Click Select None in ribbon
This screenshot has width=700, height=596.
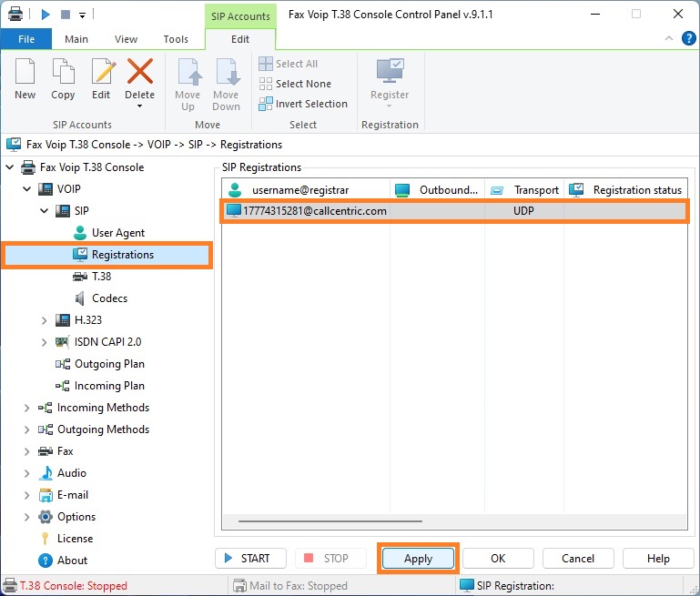point(295,84)
